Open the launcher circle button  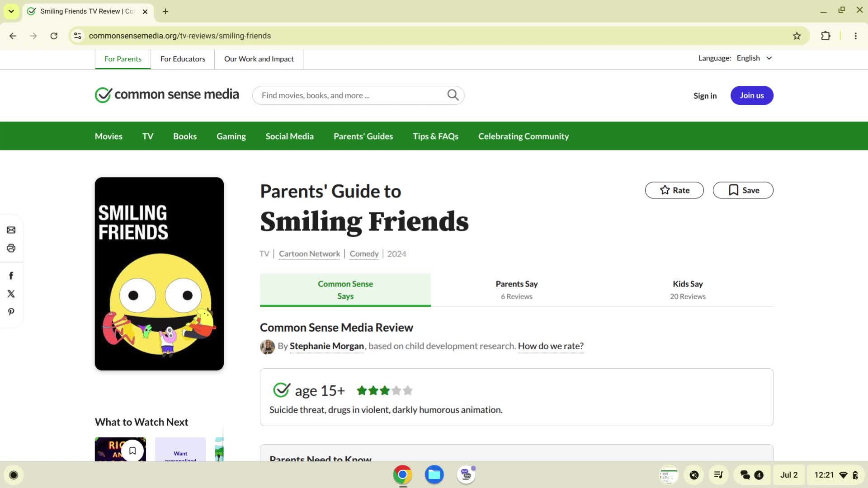14,475
